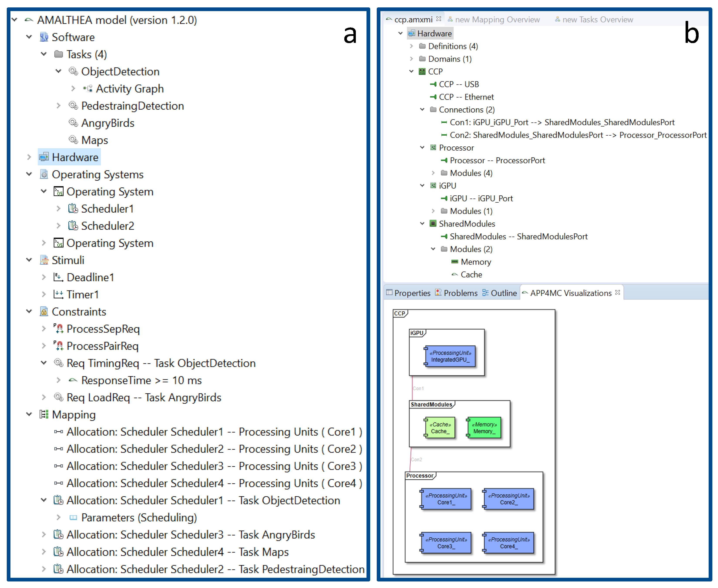Open the Properties tab
The image size is (718, 588).
pyautogui.click(x=412, y=293)
